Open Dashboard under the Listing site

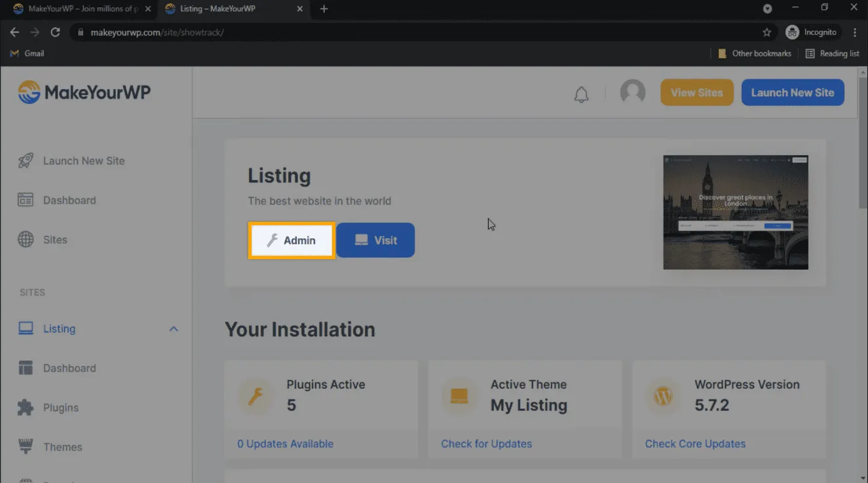[x=69, y=368]
